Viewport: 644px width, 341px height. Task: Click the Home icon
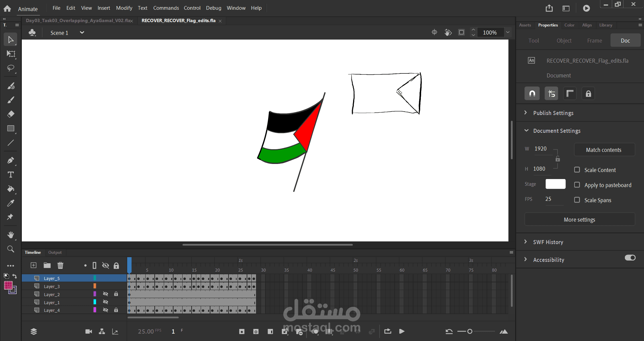[7, 8]
